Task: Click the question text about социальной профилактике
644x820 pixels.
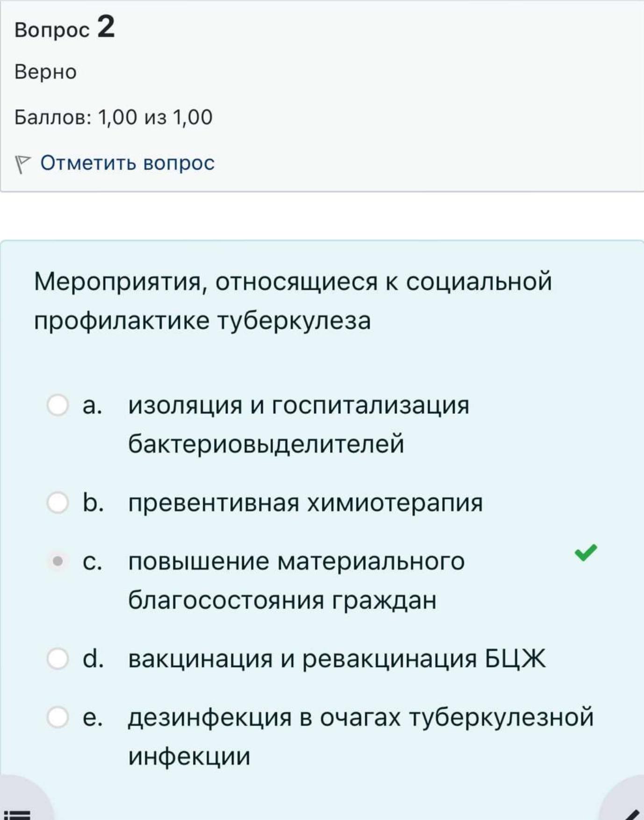Action: pos(293,301)
